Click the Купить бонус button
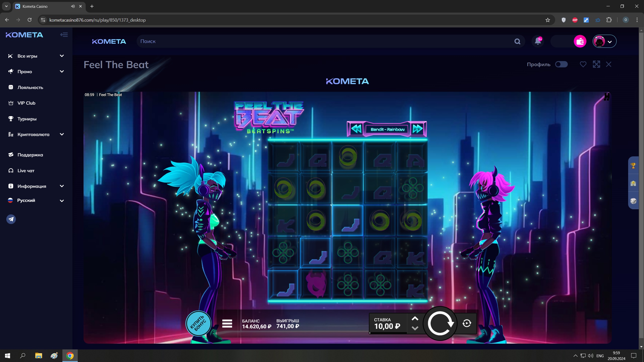Viewport: 644px width, 362px height. tap(198, 324)
